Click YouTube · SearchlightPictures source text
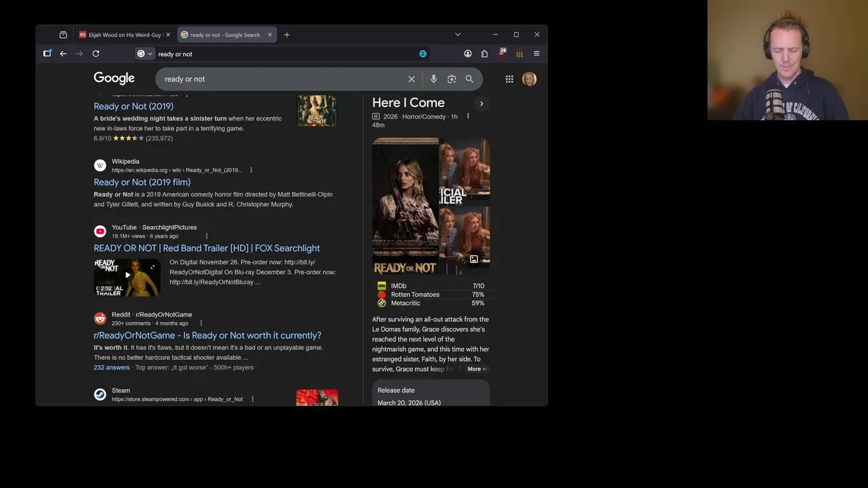 [154, 228]
